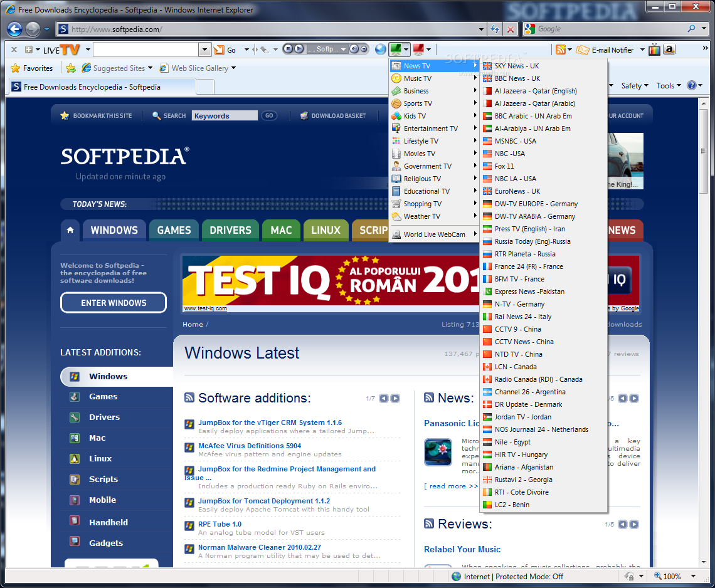Click the Reviews RSS icon
This screenshot has height=588, width=715.
pyautogui.click(x=429, y=523)
